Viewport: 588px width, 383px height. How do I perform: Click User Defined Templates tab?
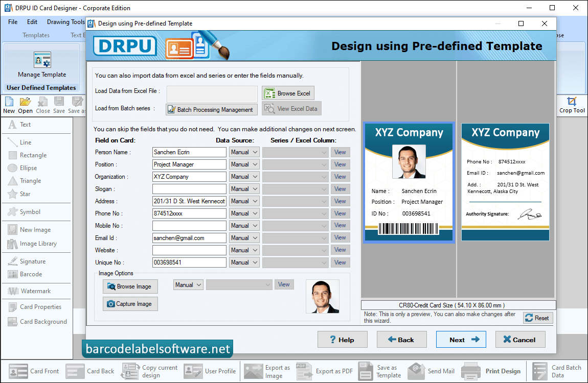coord(41,88)
